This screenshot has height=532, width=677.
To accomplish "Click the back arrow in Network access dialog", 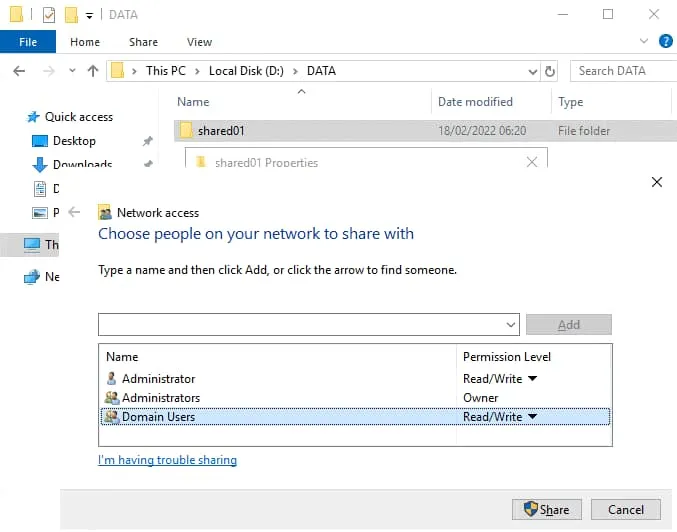I will coord(74,213).
